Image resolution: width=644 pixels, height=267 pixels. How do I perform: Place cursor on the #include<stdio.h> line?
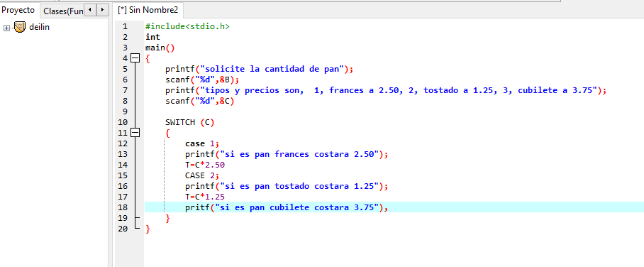point(187,26)
